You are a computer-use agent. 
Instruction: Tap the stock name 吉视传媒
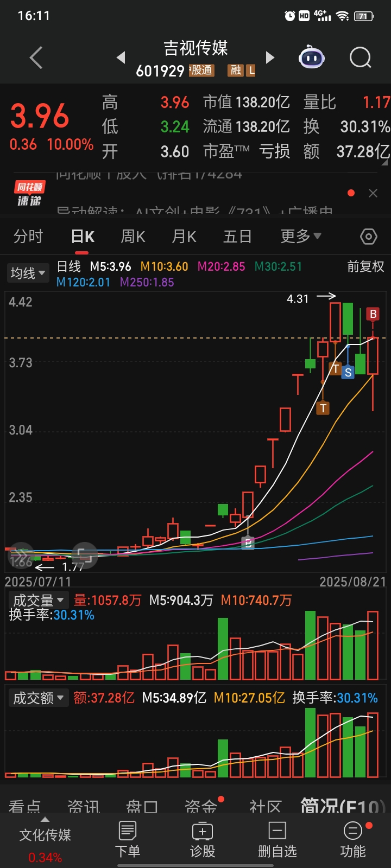195,48
